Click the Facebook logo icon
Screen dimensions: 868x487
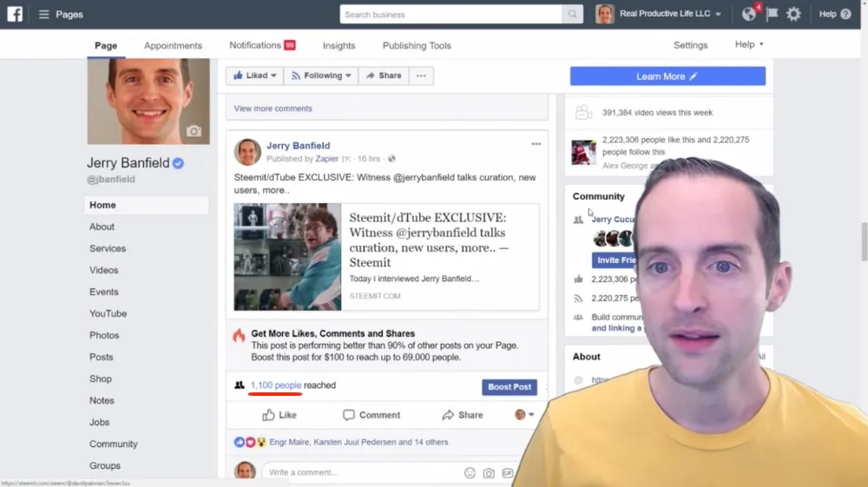click(15, 14)
